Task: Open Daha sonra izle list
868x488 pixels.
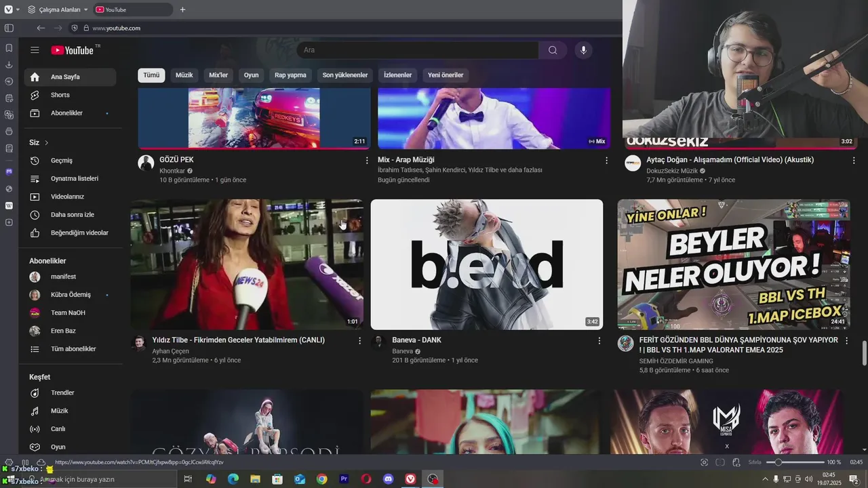Action: click(71, 215)
